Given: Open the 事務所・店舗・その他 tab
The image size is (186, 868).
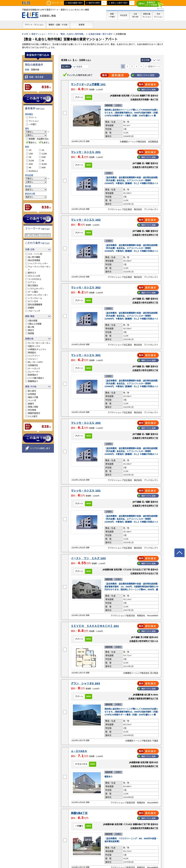Looking at the screenshot, I should [58, 25].
